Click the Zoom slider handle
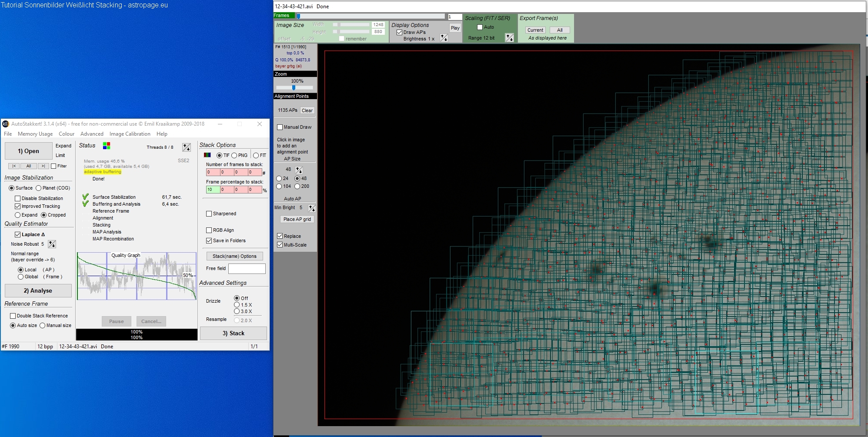Image resolution: width=868 pixels, height=437 pixels. [294, 88]
